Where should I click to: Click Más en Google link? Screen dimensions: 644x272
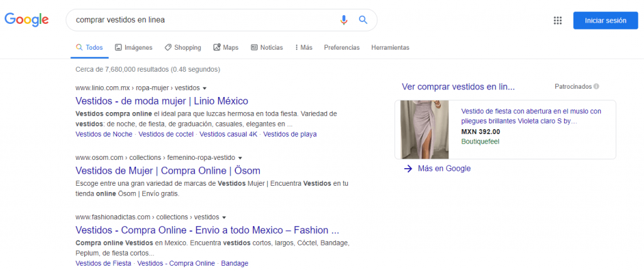point(444,169)
